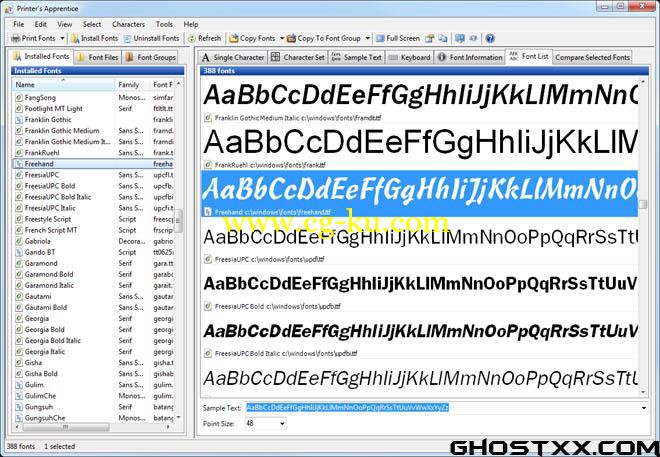Click the font icon beside FangSong
This screenshot has width=660, height=457.
(x=19, y=98)
